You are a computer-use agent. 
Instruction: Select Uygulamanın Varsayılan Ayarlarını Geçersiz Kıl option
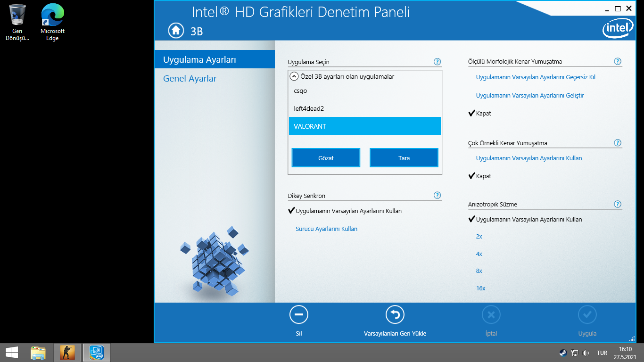pyautogui.click(x=536, y=77)
